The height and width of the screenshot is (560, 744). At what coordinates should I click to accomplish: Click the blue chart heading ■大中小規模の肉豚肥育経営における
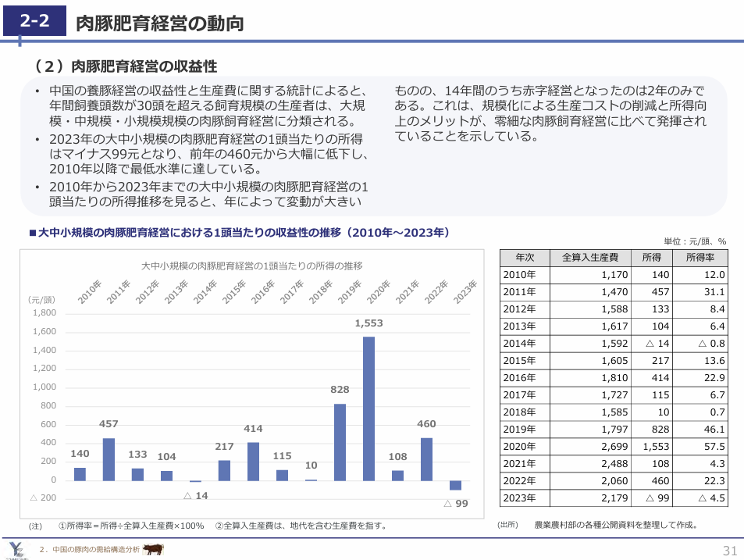coord(239,233)
